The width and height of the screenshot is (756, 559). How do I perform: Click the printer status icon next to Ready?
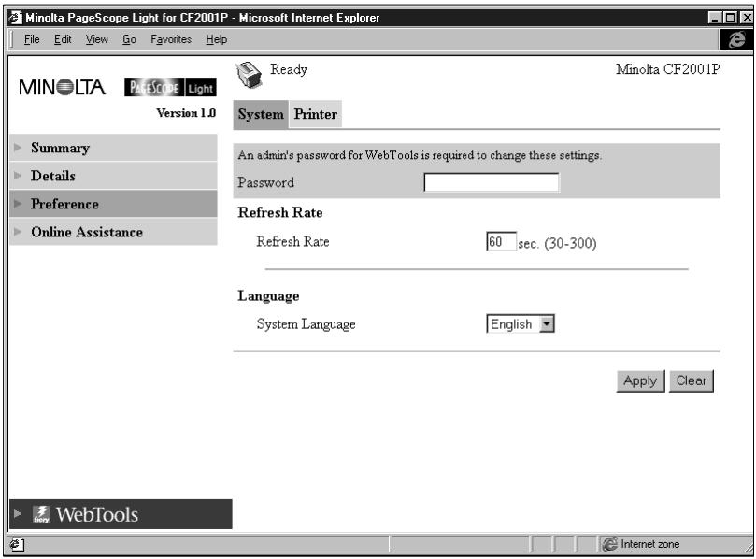click(249, 76)
